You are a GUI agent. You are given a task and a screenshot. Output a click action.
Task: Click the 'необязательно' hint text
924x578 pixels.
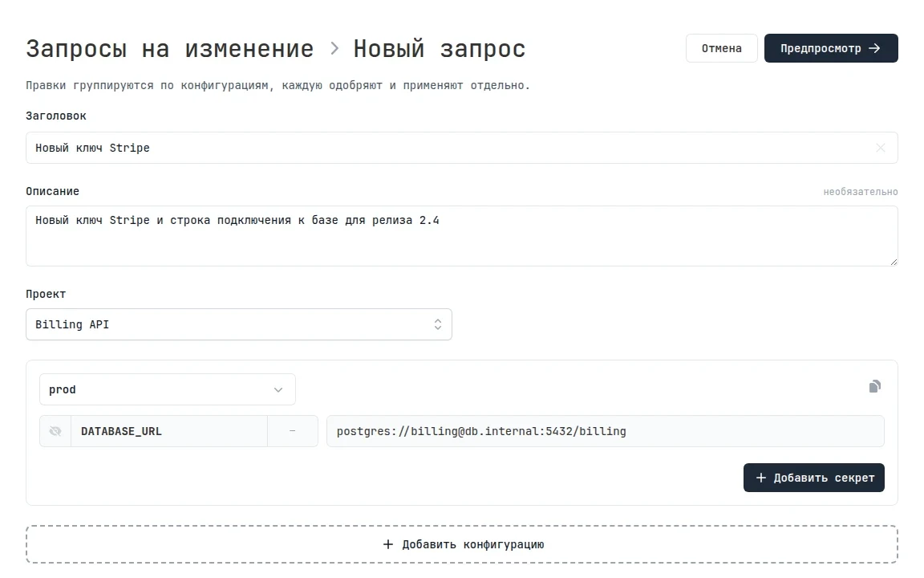(x=861, y=192)
